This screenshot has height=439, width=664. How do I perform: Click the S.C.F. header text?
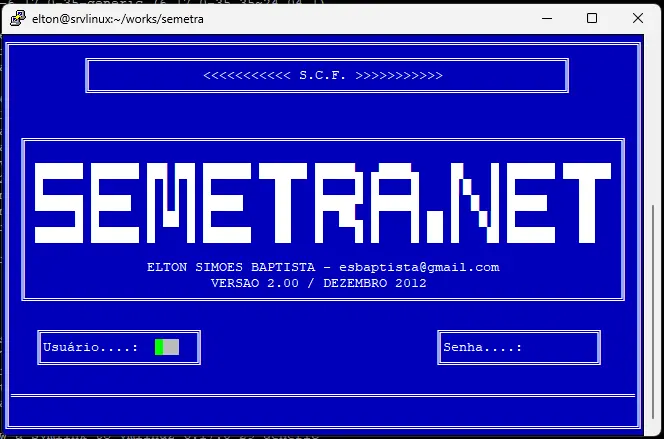click(x=323, y=75)
